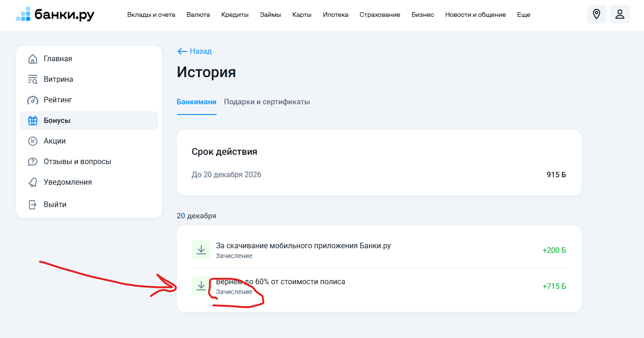Open Вклады и счета menu
This screenshot has width=644, height=338.
click(x=151, y=14)
